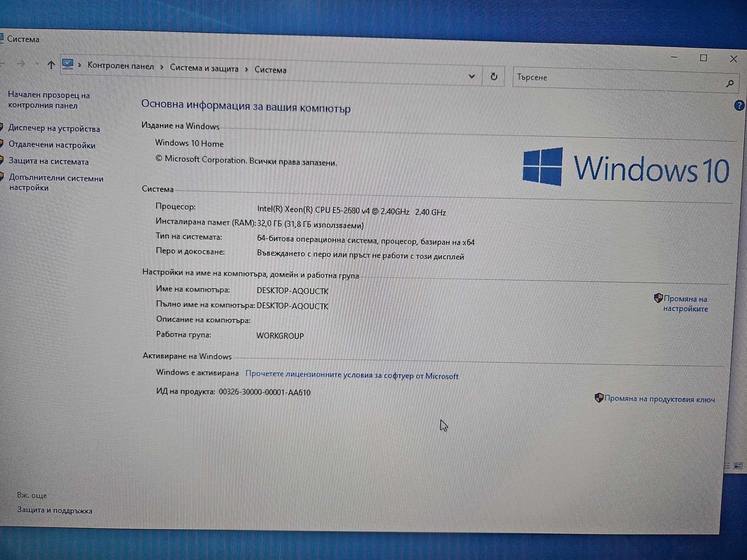Click the Windows 10 logo
The width and height of the screenshot is (747, 560).
click(626, 168)
